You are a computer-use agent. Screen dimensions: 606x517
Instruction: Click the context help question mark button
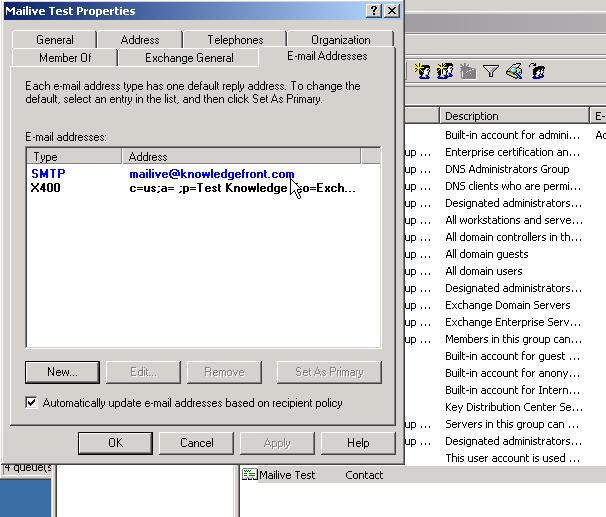(374, 10)
